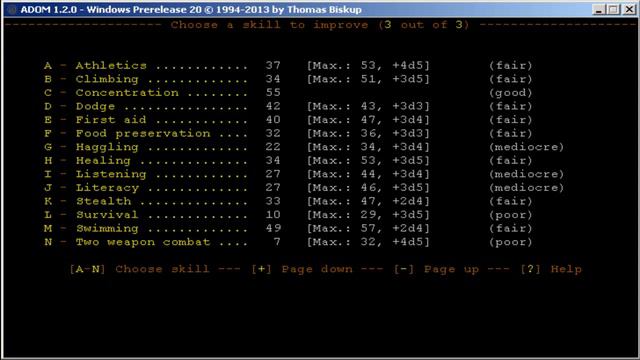Click the Concentration (good) rating

tap(511, 93)
